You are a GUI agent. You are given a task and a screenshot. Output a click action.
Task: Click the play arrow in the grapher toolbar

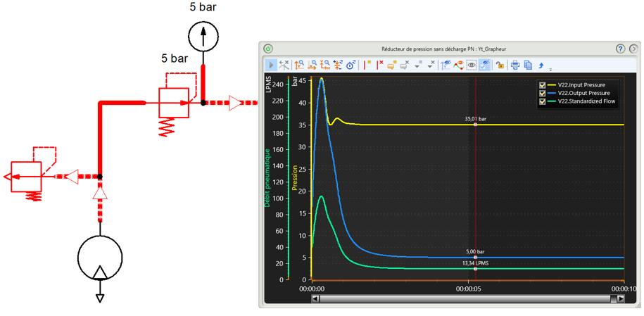click(x=271, y=65)
